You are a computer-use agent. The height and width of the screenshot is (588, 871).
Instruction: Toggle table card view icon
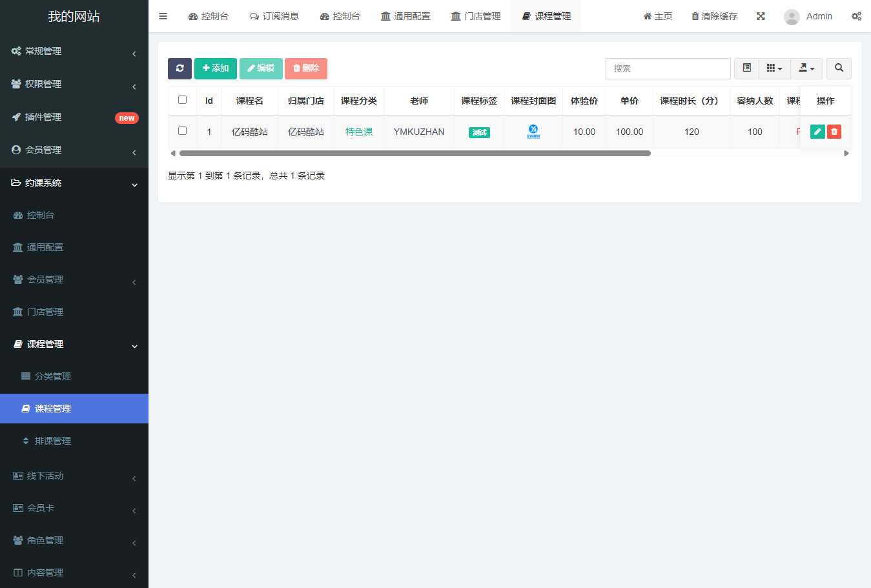click(746, 68)
